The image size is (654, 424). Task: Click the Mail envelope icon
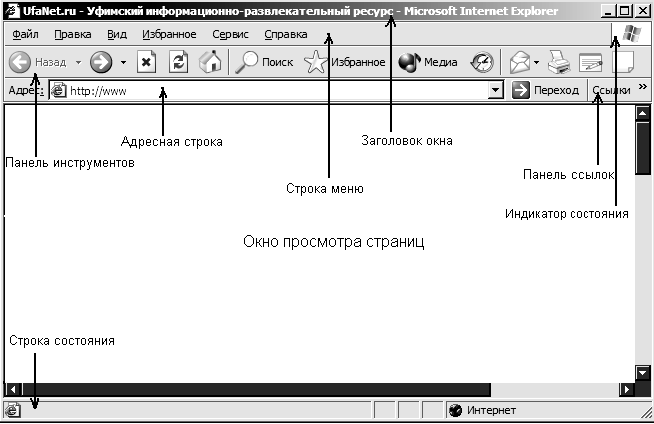(520, 63)
